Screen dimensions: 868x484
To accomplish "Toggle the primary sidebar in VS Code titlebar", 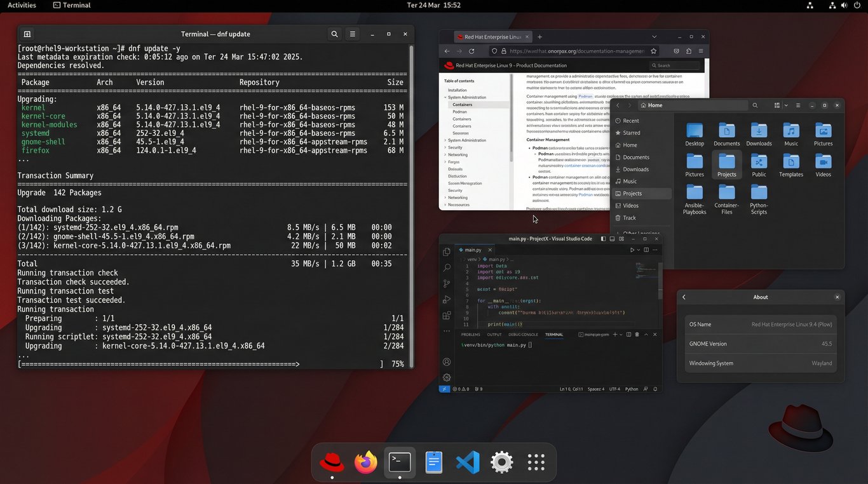I will (x=602, y=238).
